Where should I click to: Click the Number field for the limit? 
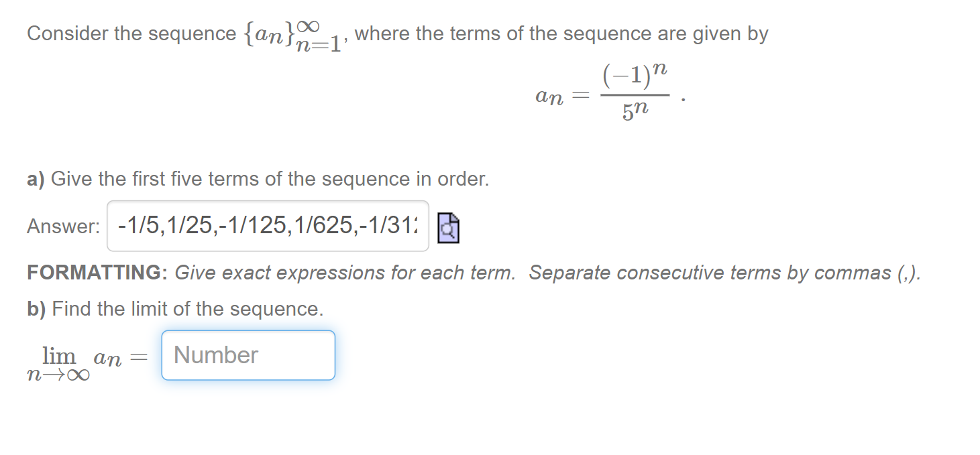click(x=248, y=355)
